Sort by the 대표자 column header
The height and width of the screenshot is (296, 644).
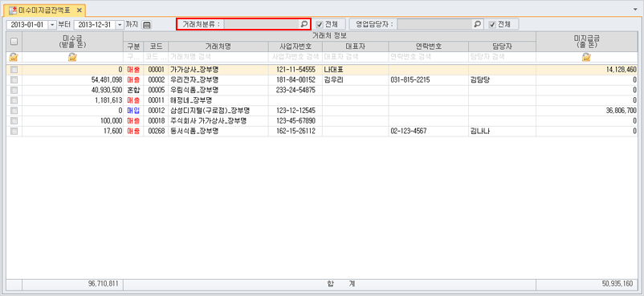pos(355,47)
